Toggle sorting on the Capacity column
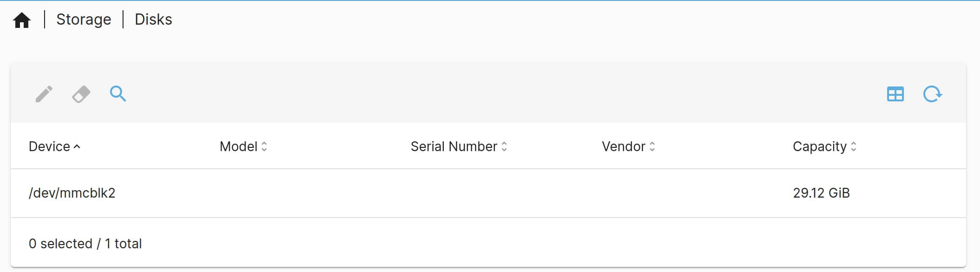 click(854, 146)
